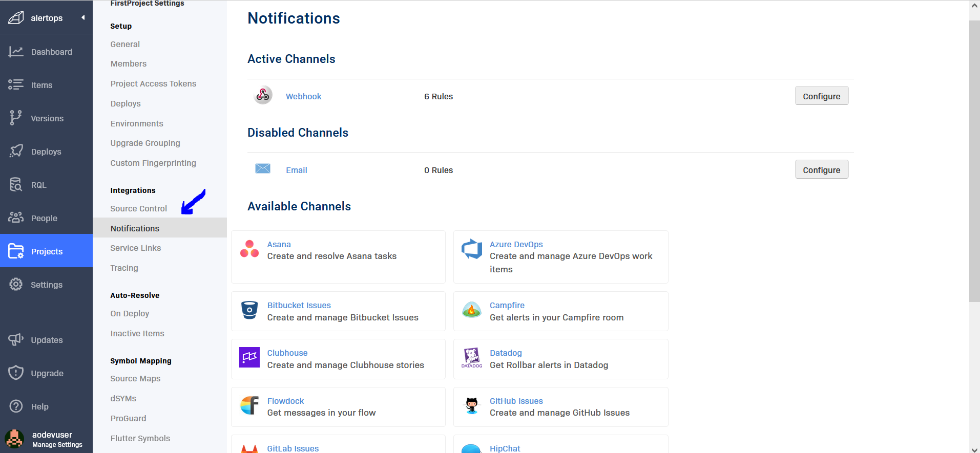
Task: Click the Email envelope icon
Action: (263, 168)
